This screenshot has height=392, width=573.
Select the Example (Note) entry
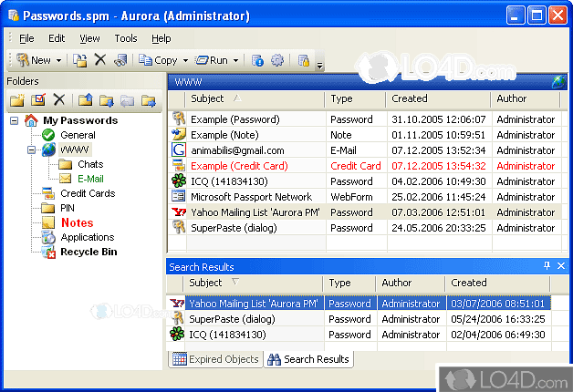(x=364, y=135)
